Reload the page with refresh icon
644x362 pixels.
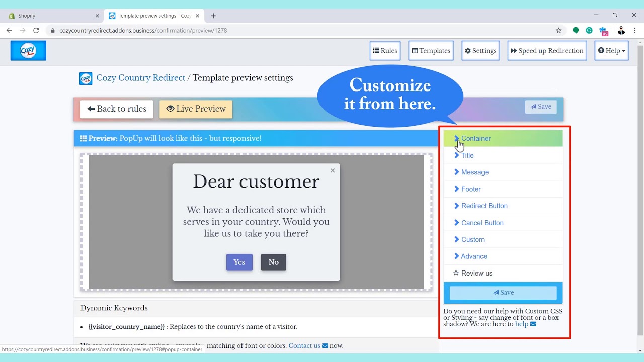click(36, 30)
